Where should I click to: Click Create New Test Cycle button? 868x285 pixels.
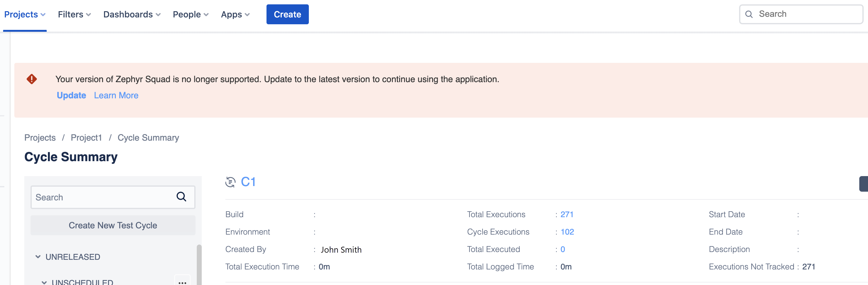click(113, 225)
